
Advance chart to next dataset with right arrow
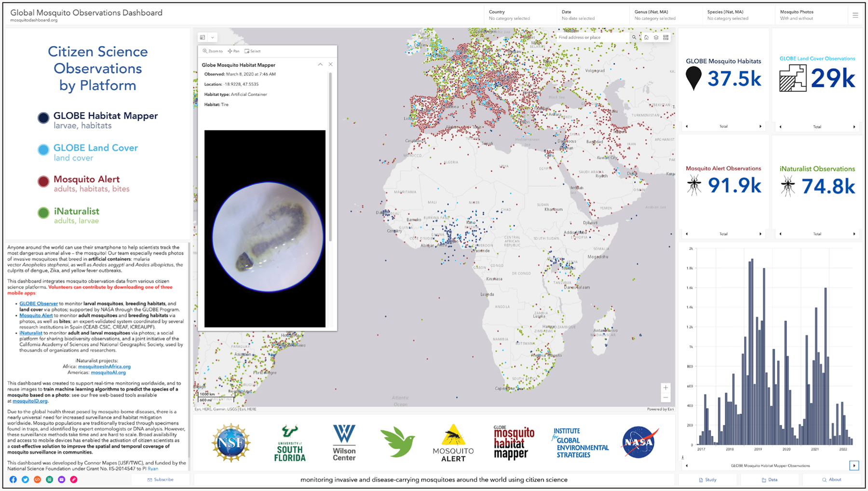[x=854, y=465]
